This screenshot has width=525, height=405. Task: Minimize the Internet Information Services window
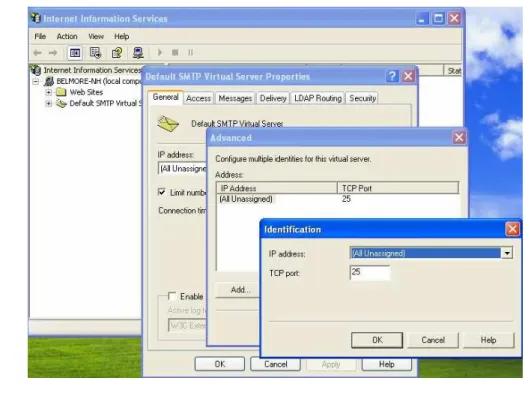tap(422, 18)
